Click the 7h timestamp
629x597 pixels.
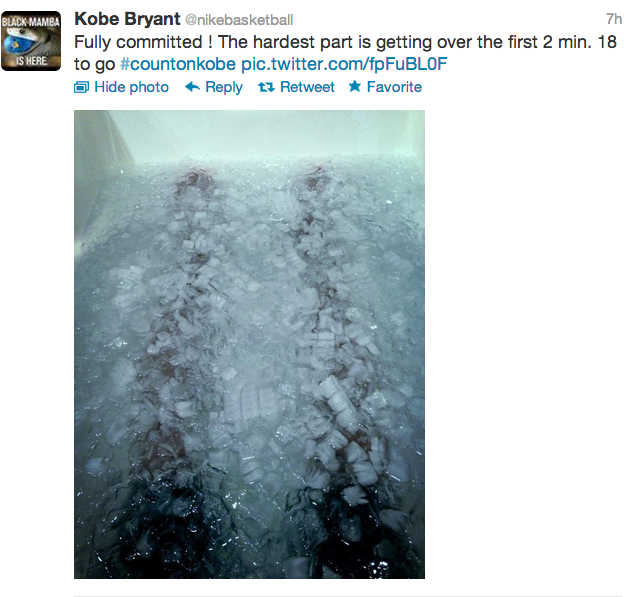tap(614, 19)
